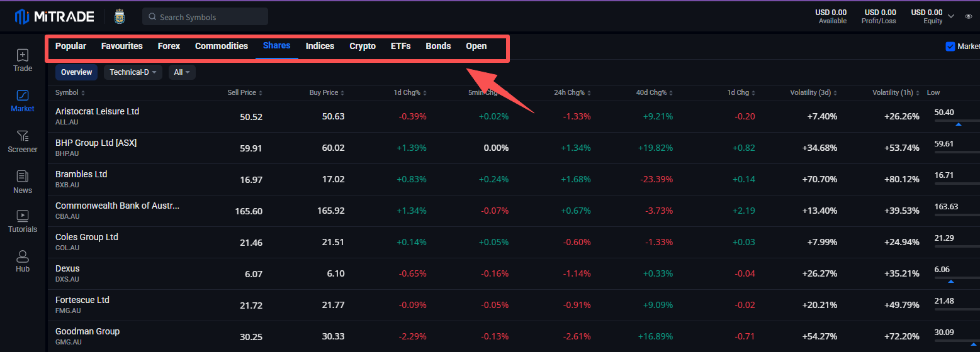Sort by Volatility (1h) column
Viewport: 980px width, 352px height.
point(896,92)
